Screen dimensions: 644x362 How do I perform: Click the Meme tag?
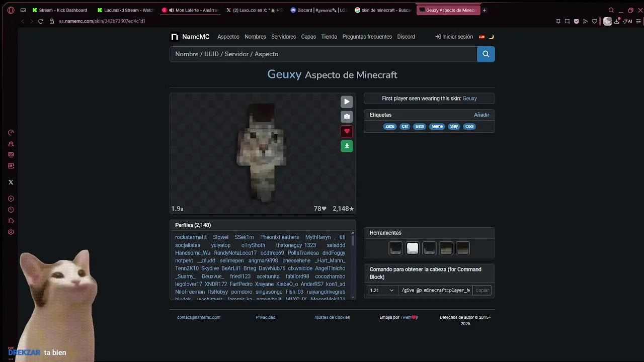[x=437, y=126]
